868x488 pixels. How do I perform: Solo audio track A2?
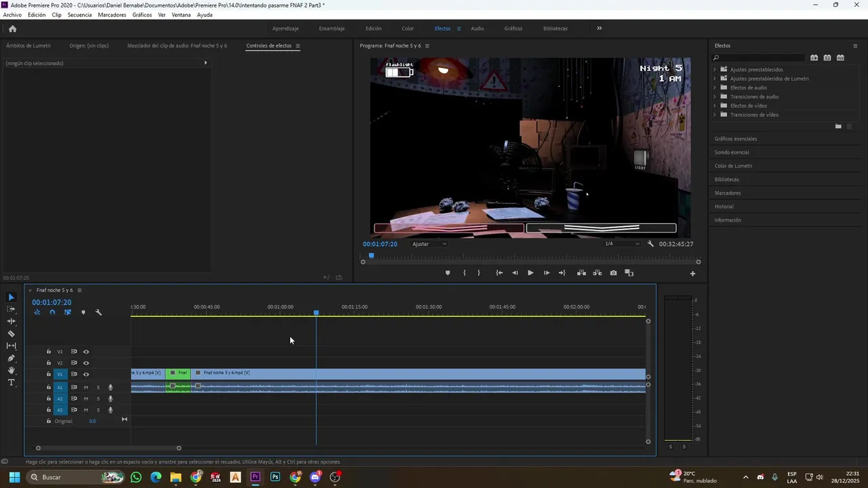tap(98, 399)
